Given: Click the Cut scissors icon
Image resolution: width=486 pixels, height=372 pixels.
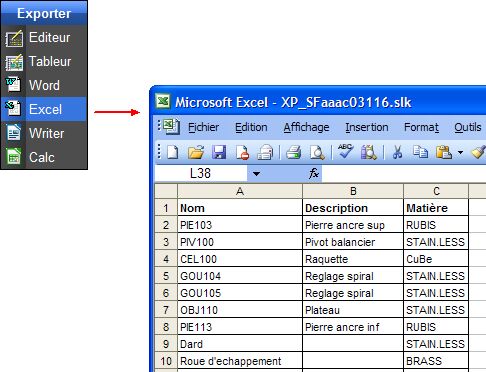Looking at the screenshot, I should 397,153.
